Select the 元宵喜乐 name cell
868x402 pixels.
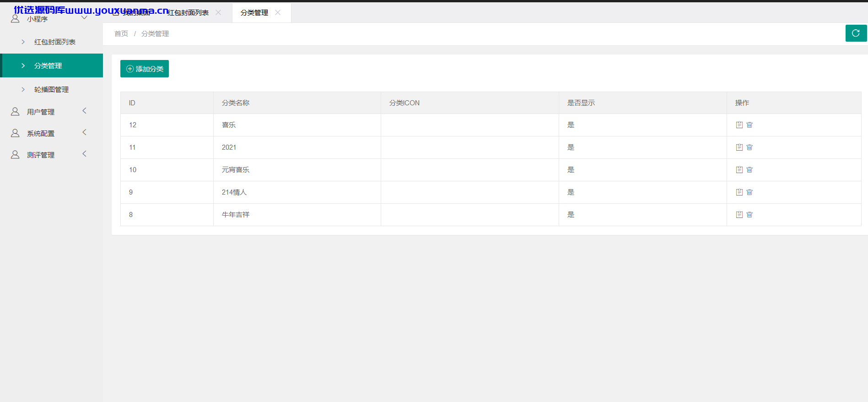297,169
